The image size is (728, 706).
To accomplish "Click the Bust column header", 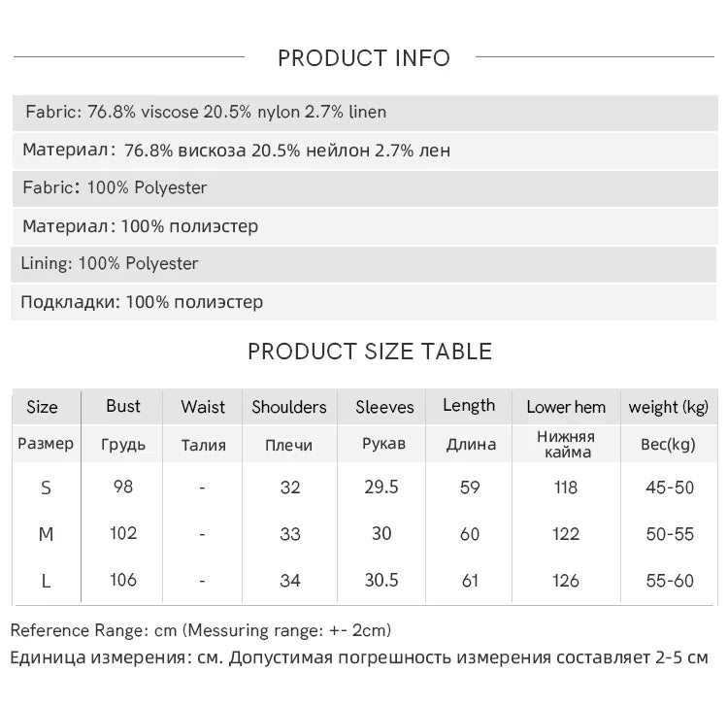I will tap(122, 407).
